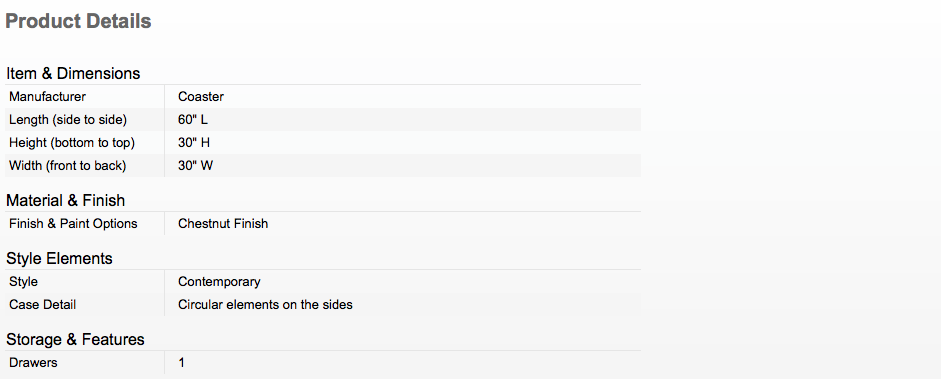Select the Coaster manufacturer value

point(201,97)
